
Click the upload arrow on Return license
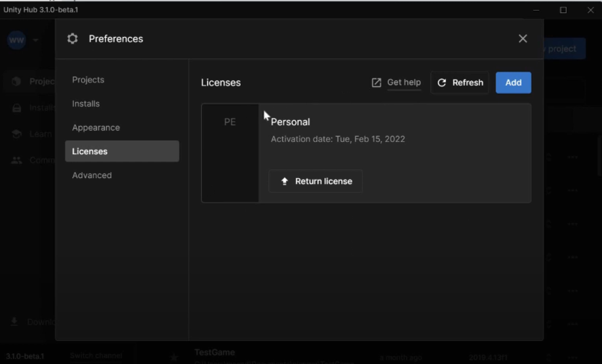tap(284, 181)
